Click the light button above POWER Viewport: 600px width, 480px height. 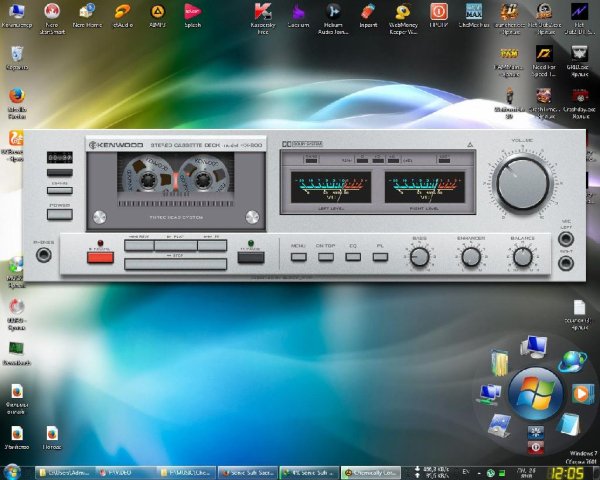(x=60, y=190)
